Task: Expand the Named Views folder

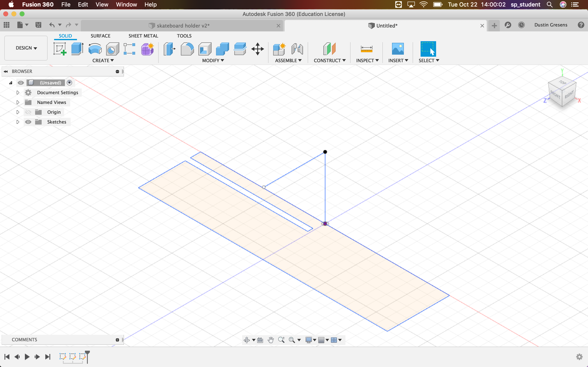Action: click(x=17, y=102)
